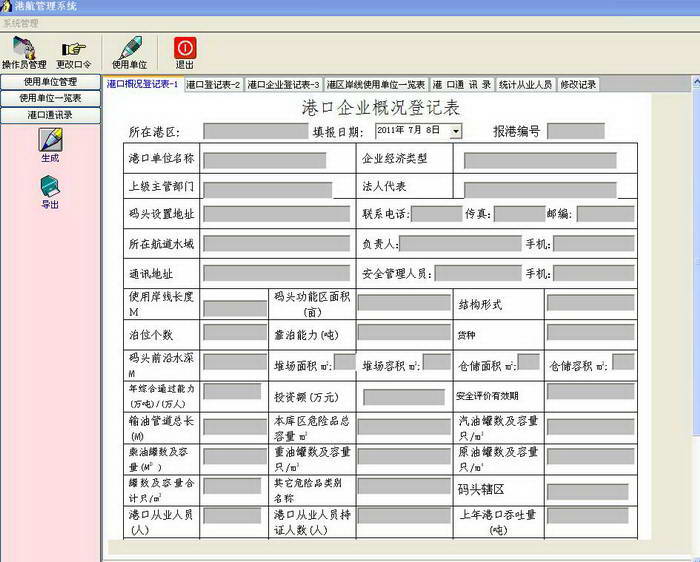Expand the 填报日期 date dropdown arrow
The height and width of the screenshot is (562, 700).
pos(456,131)
